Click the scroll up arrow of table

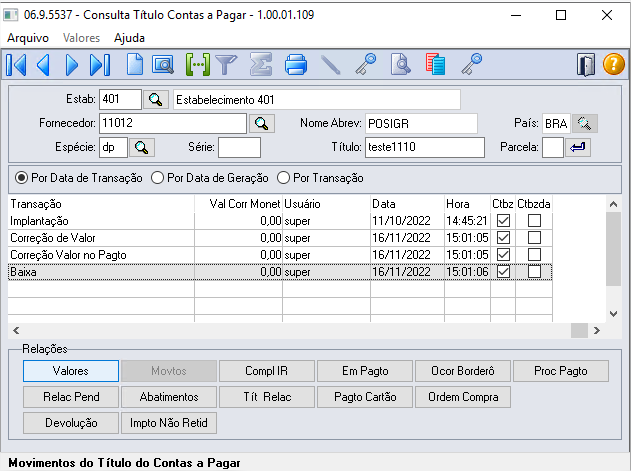pos(613,204)
